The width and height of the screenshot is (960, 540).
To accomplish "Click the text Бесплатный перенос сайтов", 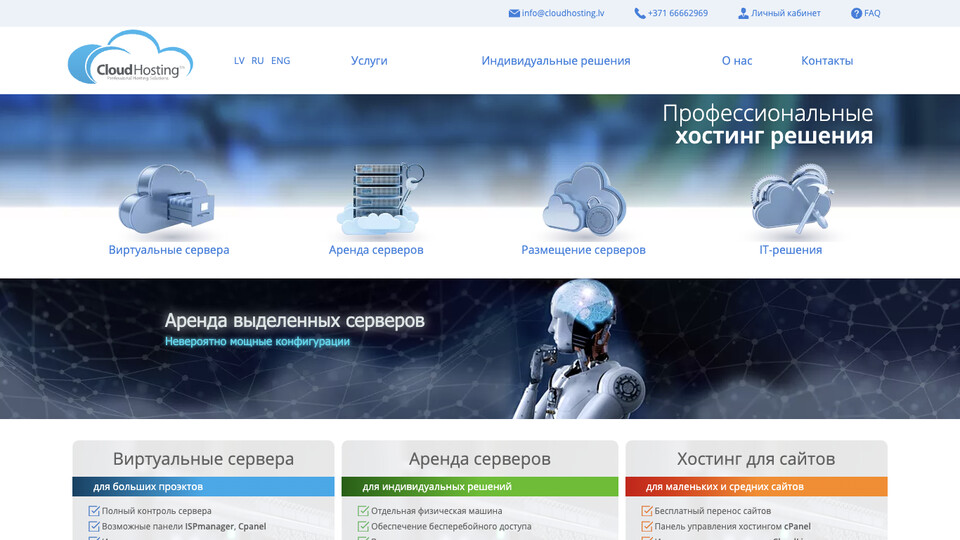I will coord(713,511).
